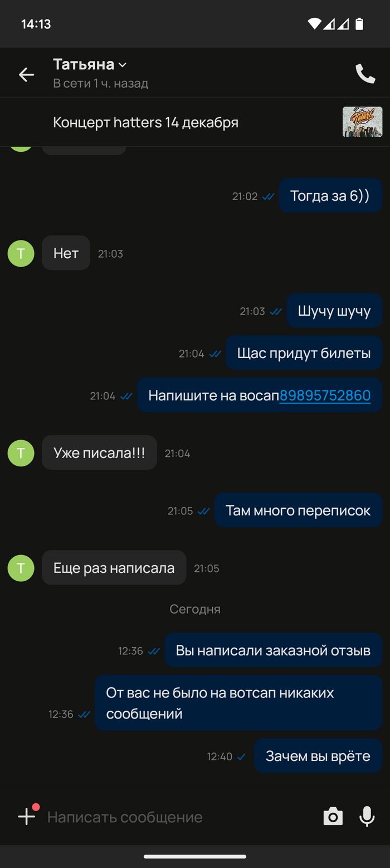This screenshot has height=868, width=390.
Task: Tap the back arrow icon
Action: 26,74
